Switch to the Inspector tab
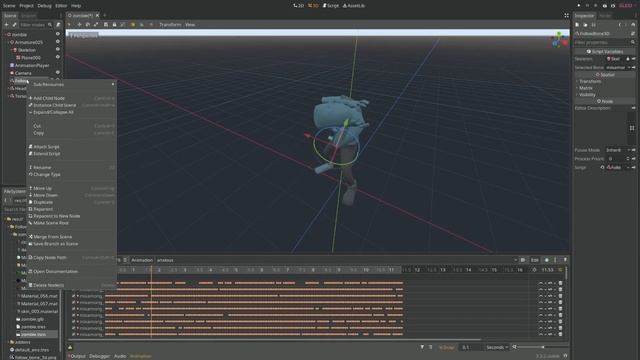The width and height of the screenshot is (640, 360). click(x=584, y=16)
